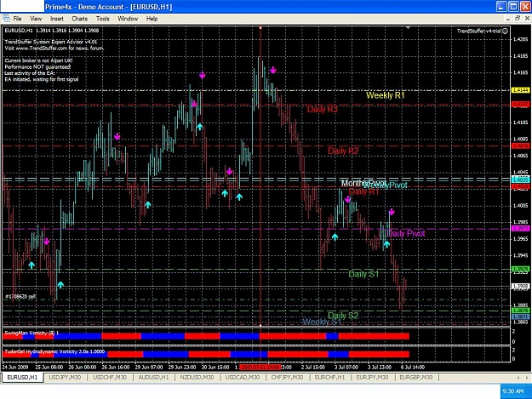Click the 24 Jun 2009 time axis label

click(x=15, y=368)
